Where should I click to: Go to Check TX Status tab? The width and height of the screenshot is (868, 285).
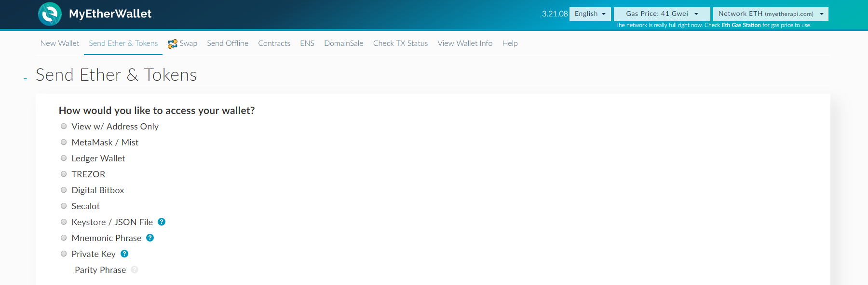point(401,43)
